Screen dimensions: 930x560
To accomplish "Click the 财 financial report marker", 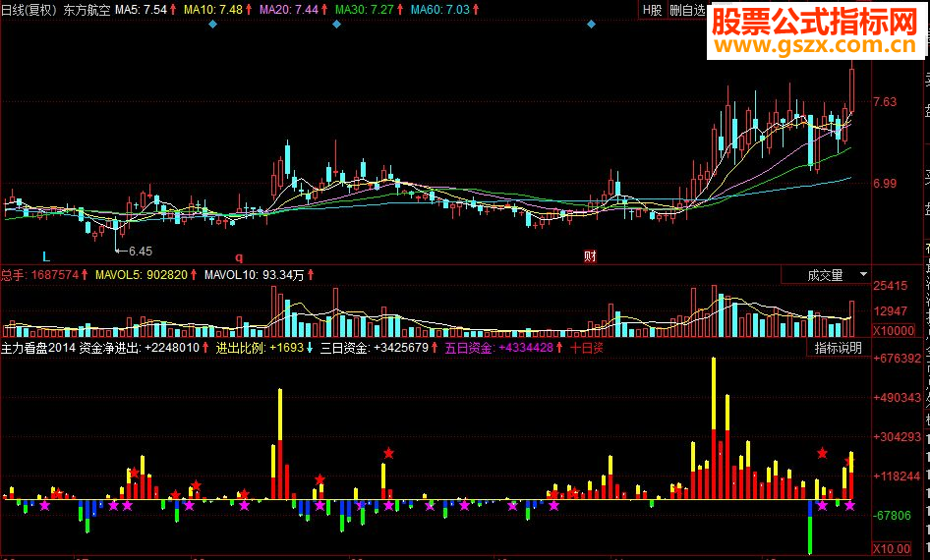I will pyautogui.click(x=590, y=256).
